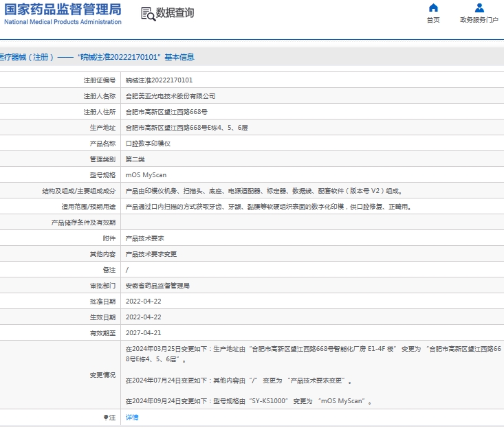Image resolution: width=504 pixels, height=432 pixels.
Task: Click the 产品名称 row label
Action: tap(102, 144)
